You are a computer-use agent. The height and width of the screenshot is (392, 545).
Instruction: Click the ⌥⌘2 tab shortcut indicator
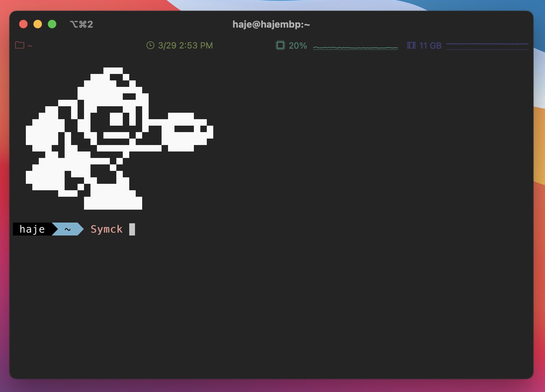point(81,24)
